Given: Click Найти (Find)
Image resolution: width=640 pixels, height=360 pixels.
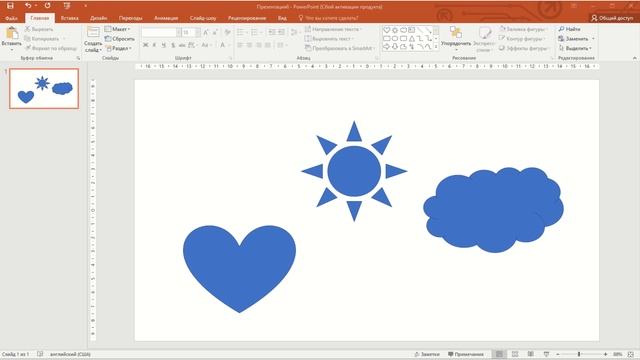Looking at the screenshot, I should (569, 29).
